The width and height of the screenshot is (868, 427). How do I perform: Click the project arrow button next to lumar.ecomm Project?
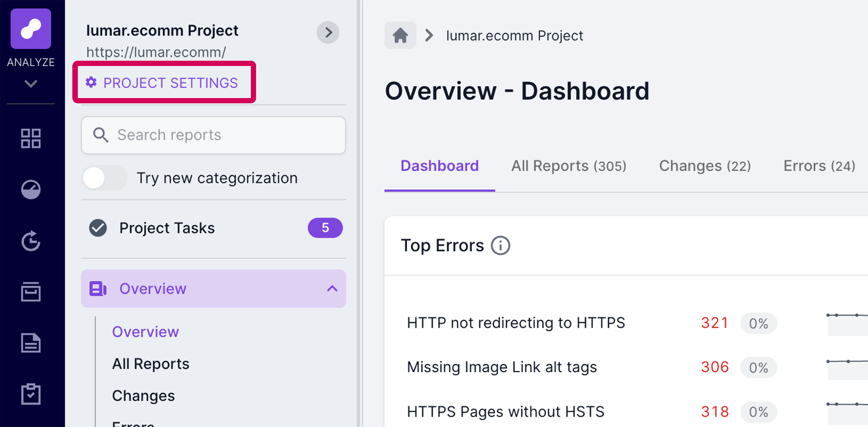tap(328, 32)
